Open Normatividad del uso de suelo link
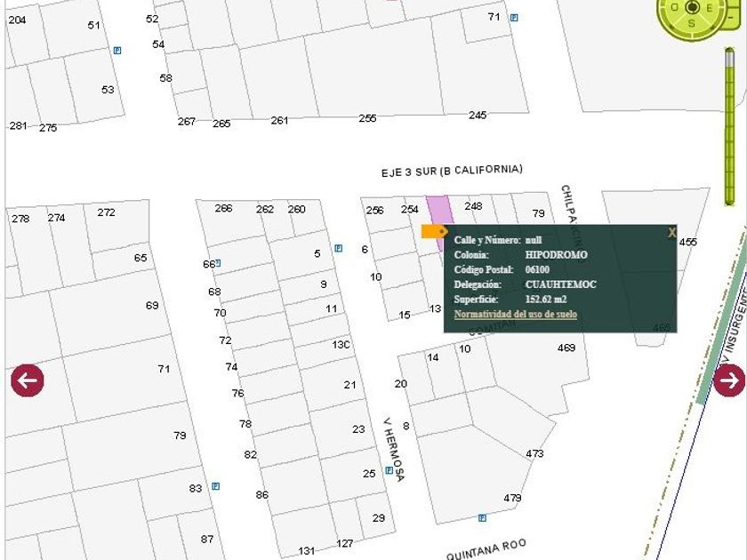Viewport: 747px width, 560px height. pos(515,315)
